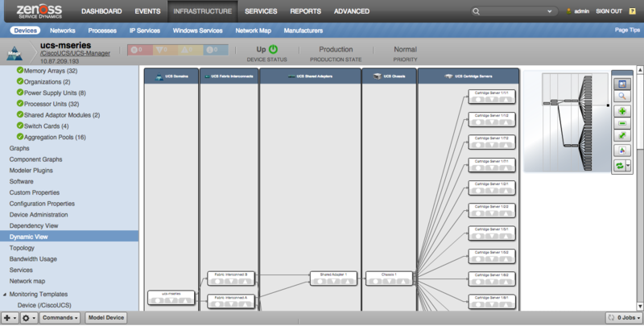Click the green check beside Switch Cards
644x326 pixels.
(19, 126)
